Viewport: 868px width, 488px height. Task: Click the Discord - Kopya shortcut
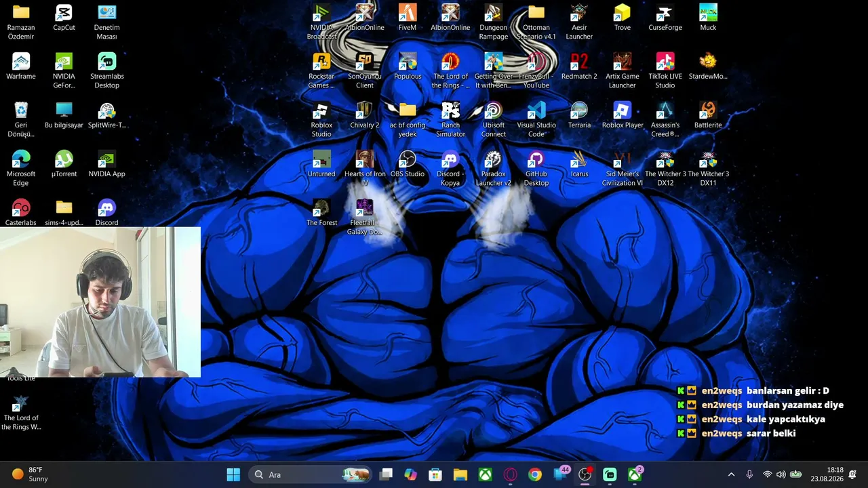point(450,169)
